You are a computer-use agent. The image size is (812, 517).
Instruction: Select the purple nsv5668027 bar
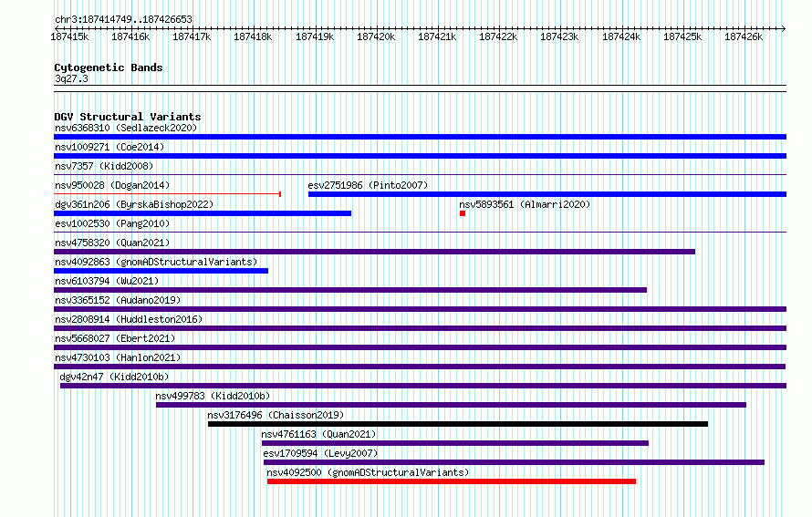click(x=420, y=347)
